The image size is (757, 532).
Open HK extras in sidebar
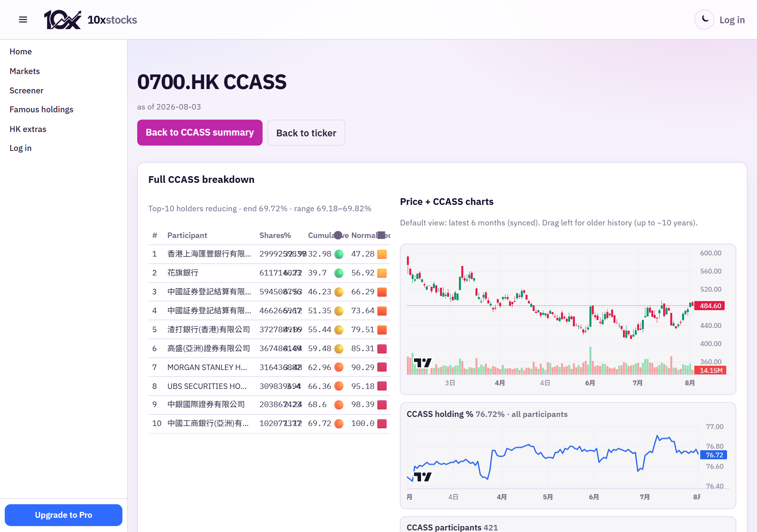click(x=28, y=129)
